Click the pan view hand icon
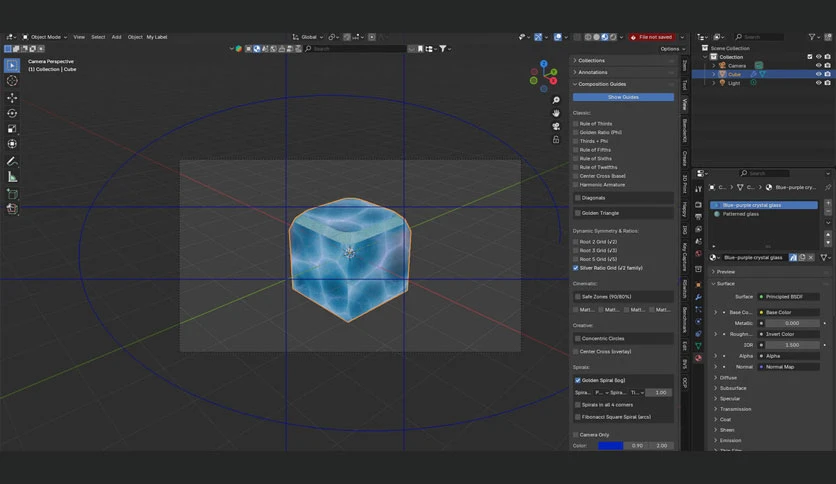Viewport: 836px width, 484px height. tap(556, 113)
